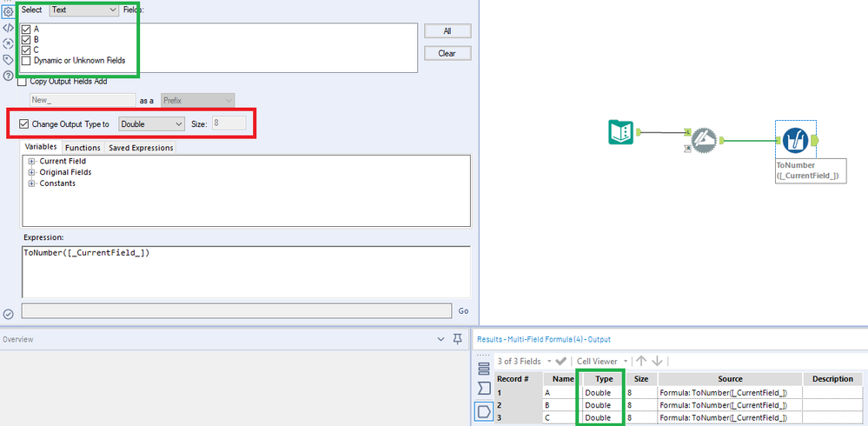Switch to the Variables tab
The width and height of the screenshot is (868, 426).
(x=41, y=147)
